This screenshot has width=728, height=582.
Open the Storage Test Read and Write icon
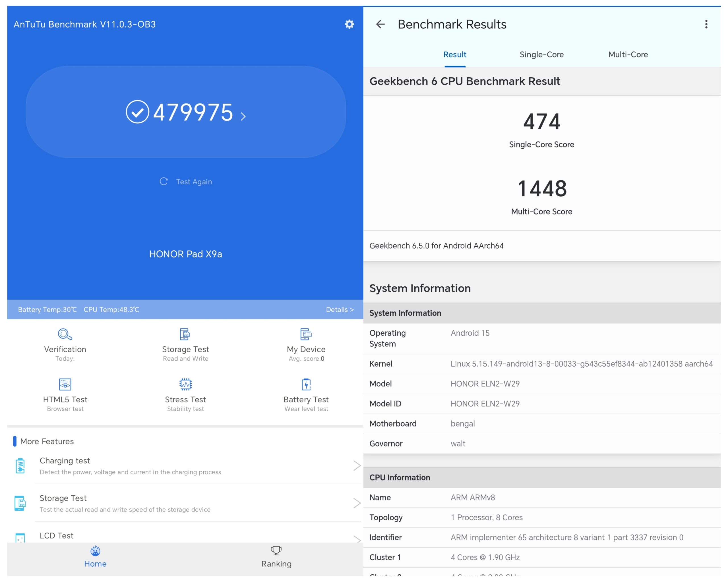[185, 334]
